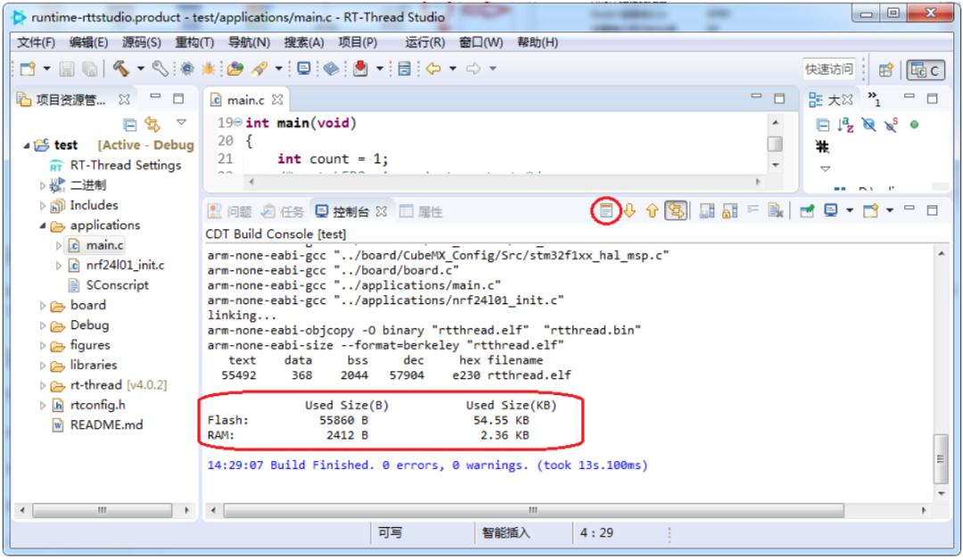Image resolution: width=963 pixels, height=560 pixels.
Task: Go back with yellow left arrow
Action: (433, 68)
